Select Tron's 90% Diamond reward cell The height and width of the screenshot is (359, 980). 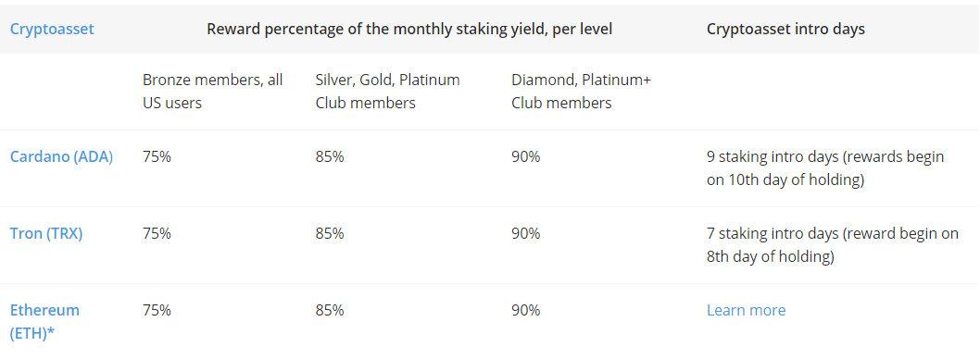click(x=525, y=233)
